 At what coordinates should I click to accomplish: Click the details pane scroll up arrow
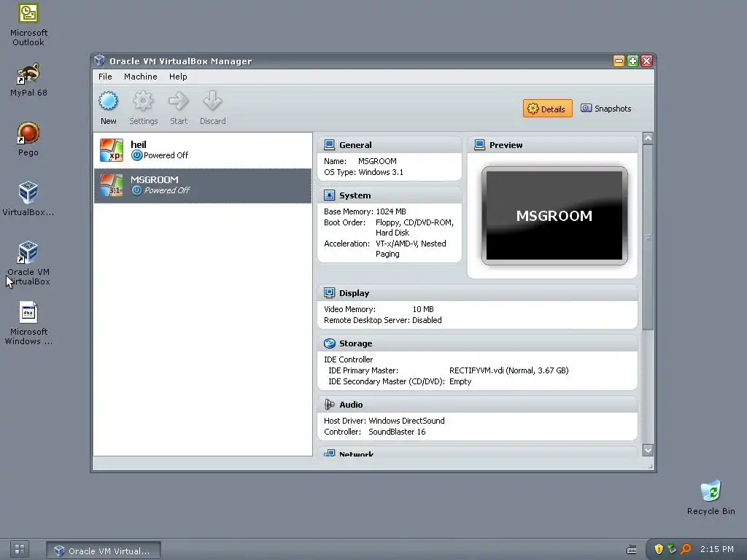pos(648,138)
